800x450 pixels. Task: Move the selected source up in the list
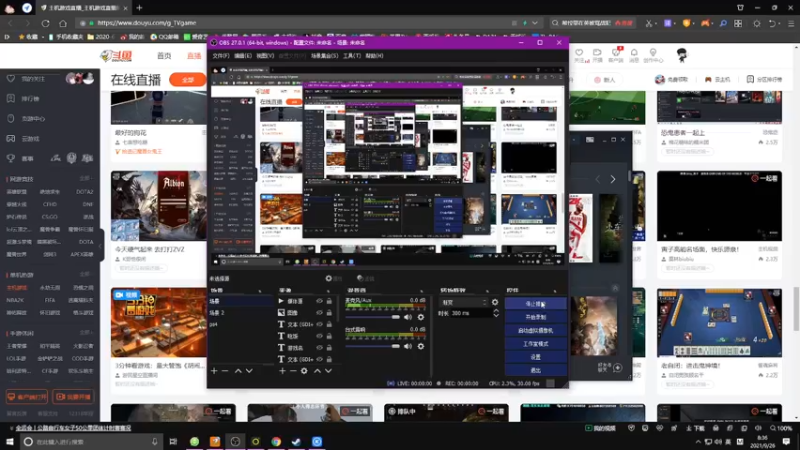pyautogui.click(x=317, y=371)
